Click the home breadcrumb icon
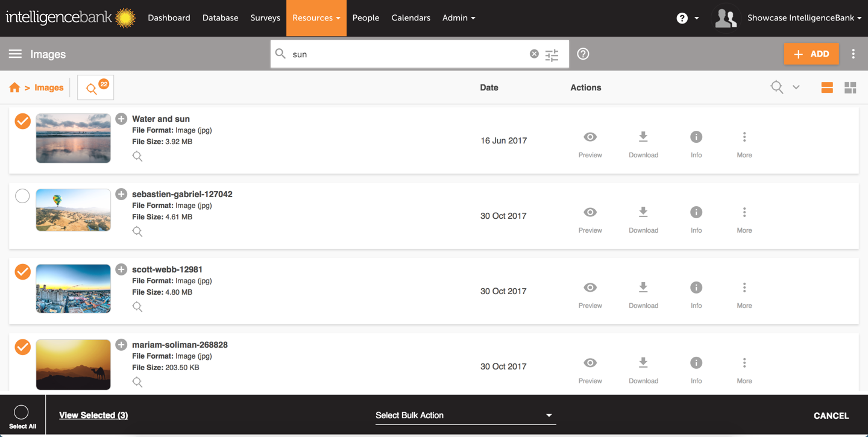Image resolution: width=868 pixels, height=437 pixels. click(x=14, y=88)
